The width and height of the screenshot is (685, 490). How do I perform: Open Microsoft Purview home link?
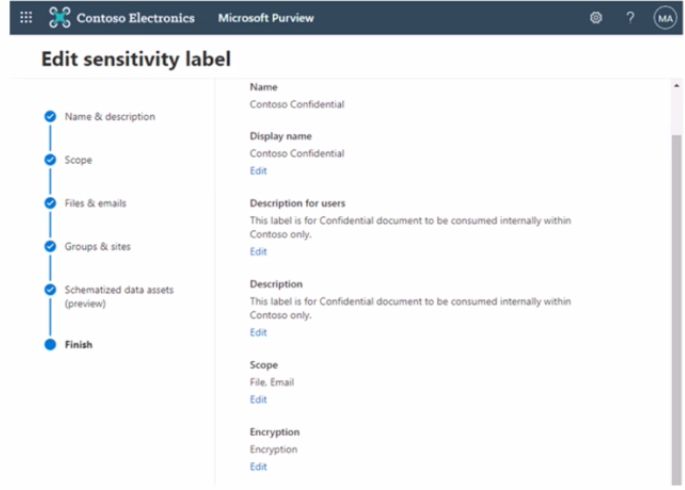coord(266,18)
